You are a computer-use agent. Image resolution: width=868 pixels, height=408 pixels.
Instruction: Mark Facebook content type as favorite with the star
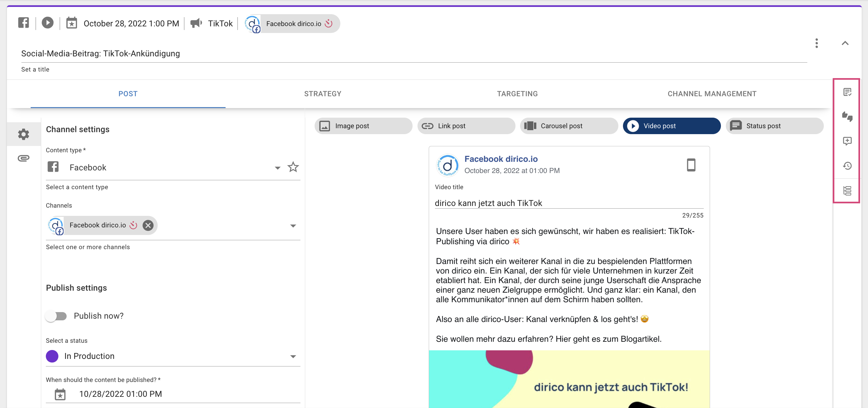tap(293, 167)
